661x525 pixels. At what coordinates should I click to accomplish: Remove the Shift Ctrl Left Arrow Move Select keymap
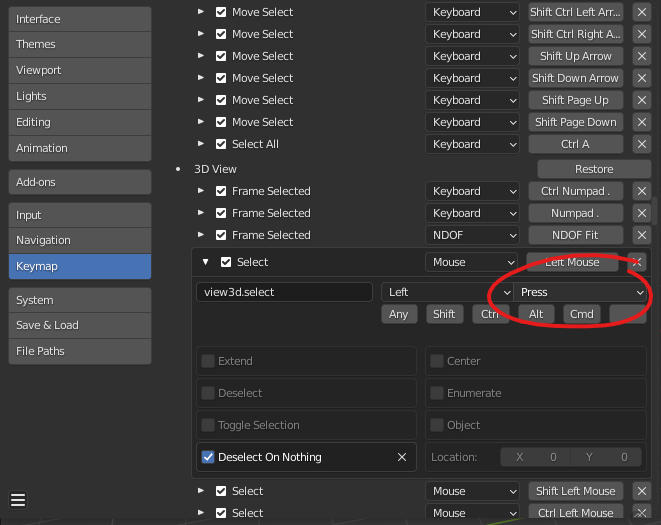point(642,12)
